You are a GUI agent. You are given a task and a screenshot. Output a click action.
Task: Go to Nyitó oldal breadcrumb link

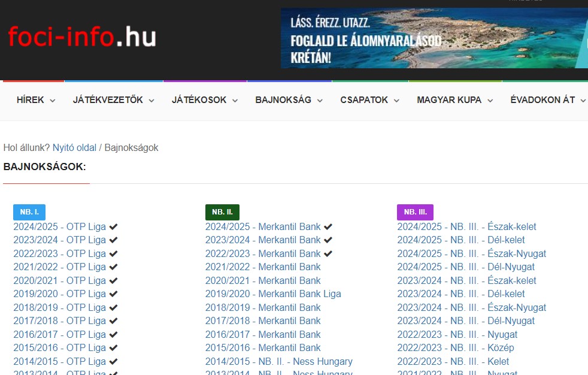coord(74,148)
